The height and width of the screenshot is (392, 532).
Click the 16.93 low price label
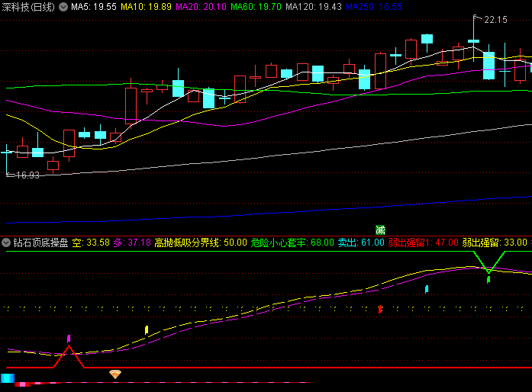point(27,175)
